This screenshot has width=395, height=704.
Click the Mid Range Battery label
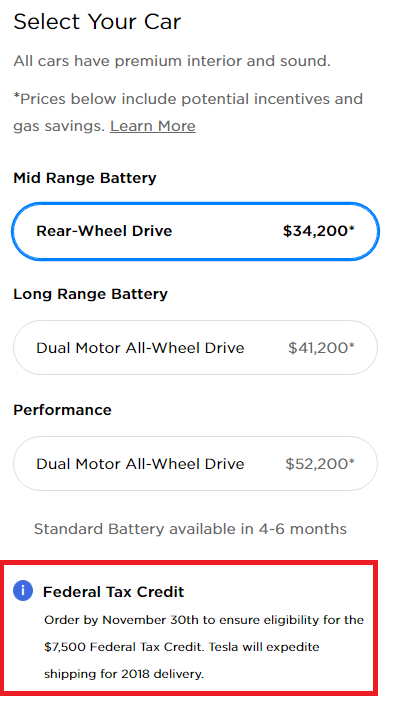tap(85, 178)
